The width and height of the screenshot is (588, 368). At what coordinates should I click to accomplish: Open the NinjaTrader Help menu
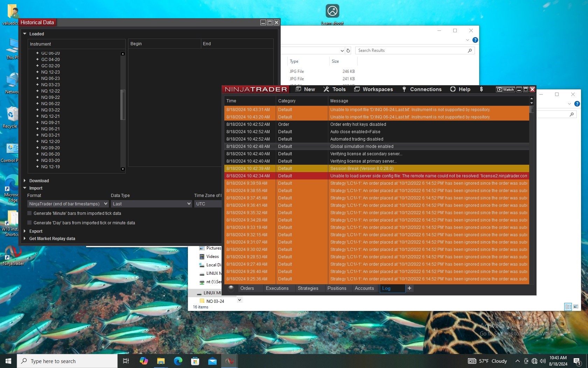(x=460, y=89)
